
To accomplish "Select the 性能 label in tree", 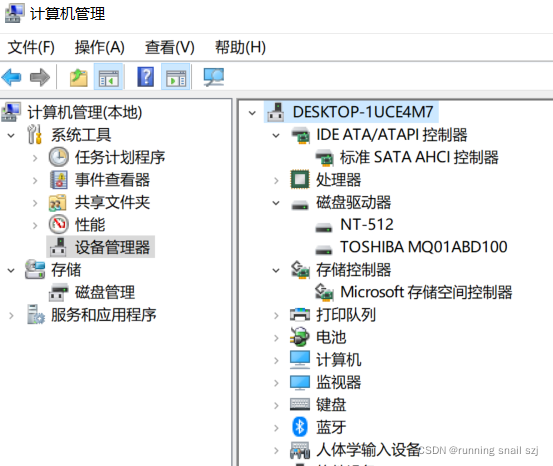I will coord(90,224).
